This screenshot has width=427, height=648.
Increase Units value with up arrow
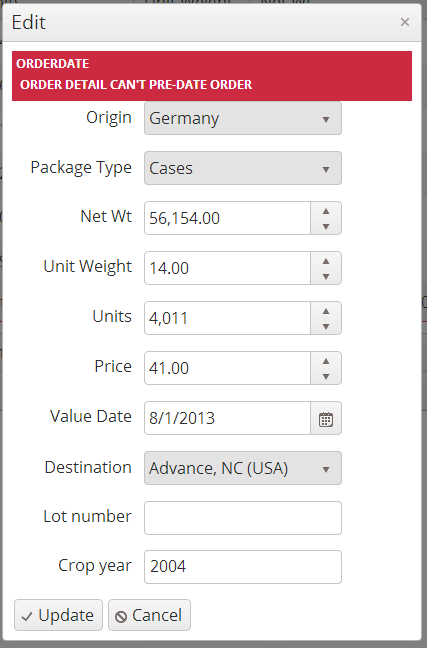[326, 311]
